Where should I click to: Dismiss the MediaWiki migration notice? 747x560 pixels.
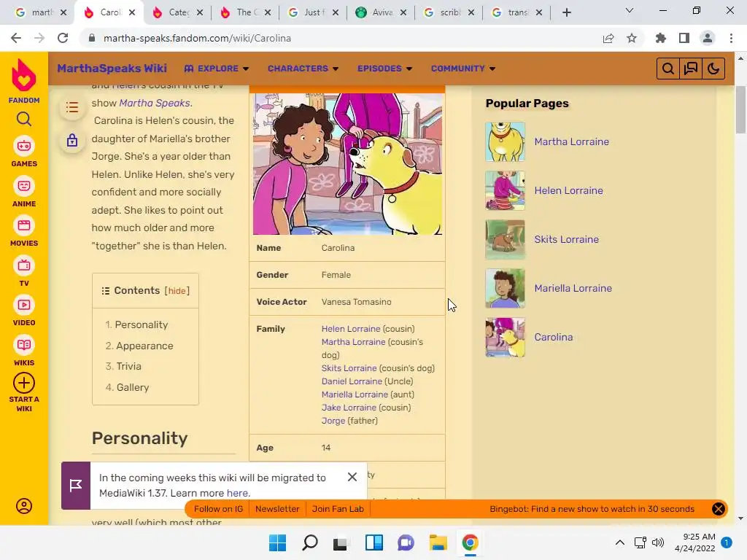tap(352, 477)
